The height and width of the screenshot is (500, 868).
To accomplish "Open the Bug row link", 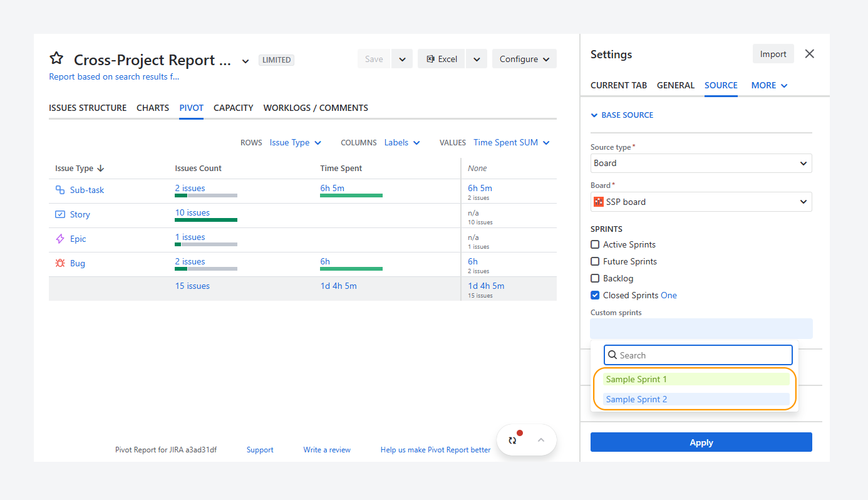I will 78,263.
